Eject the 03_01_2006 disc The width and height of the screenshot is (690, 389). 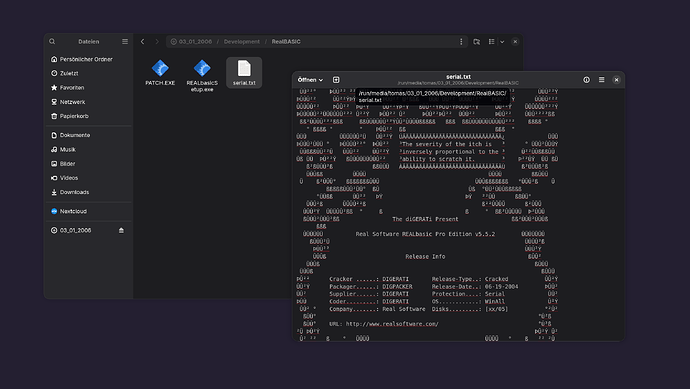121,230
